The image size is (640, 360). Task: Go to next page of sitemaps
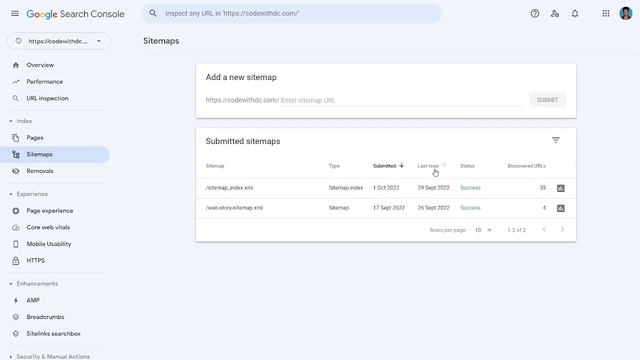(562, 230)
